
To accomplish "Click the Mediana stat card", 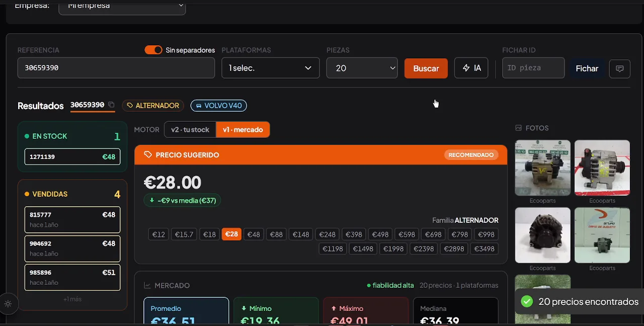I will pyautogui.click(x=456, y=312).
